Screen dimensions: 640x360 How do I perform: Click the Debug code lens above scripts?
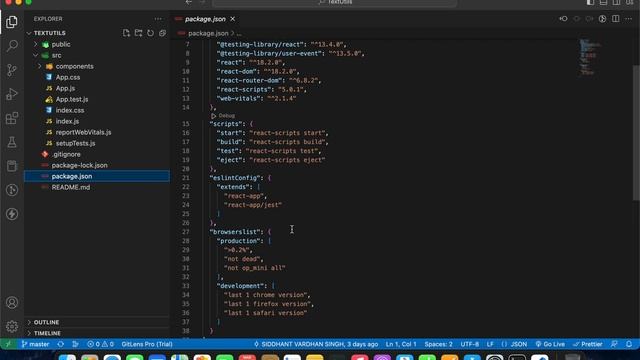pos(226,116)
